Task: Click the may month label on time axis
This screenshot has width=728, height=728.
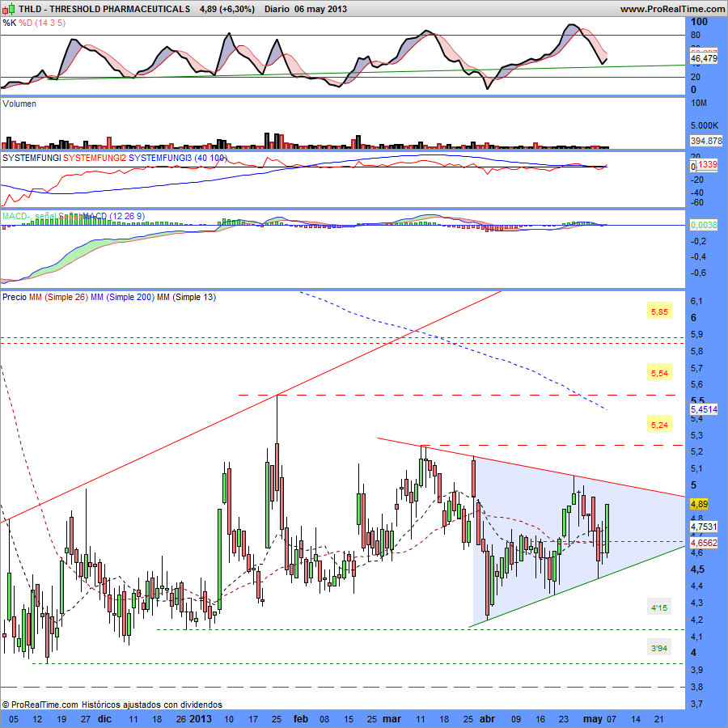Action: (x=593, y=719)
